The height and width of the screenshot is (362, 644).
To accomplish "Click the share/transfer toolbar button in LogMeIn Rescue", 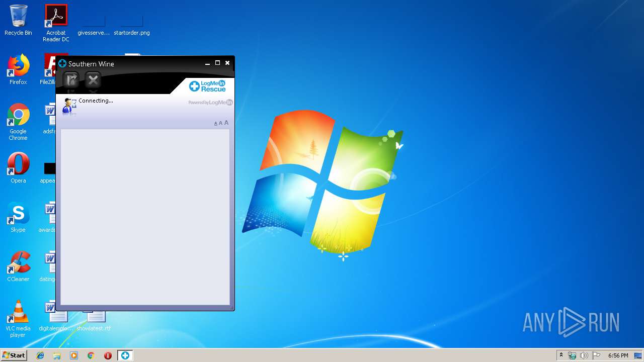I will pos(71,79).
